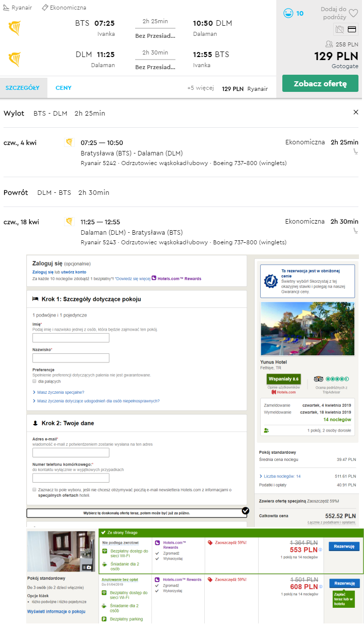Click Rezerwuję for the 608 PLN offer
364x629 pixels.
tap(344, 583)
